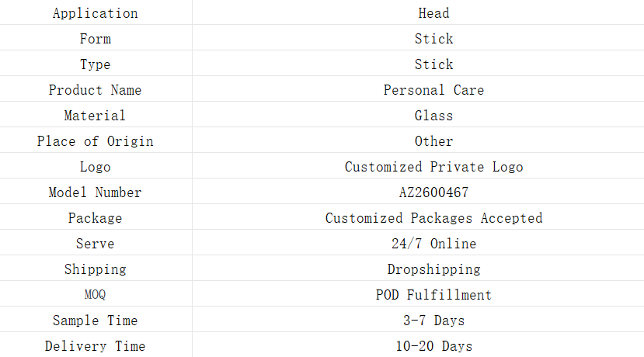Select the POD Fulfillment value
This screenshot has height=357, width=644.
[x=433, y=295]
